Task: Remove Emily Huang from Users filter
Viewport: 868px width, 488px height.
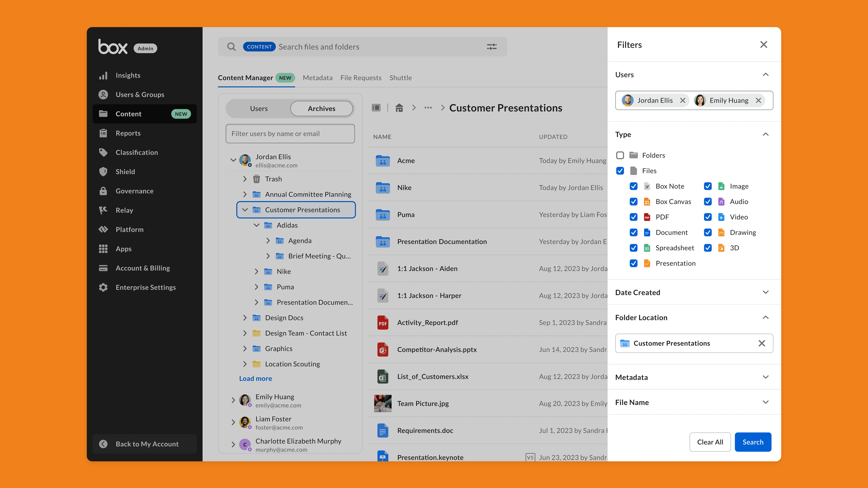Action: point(759,100)
